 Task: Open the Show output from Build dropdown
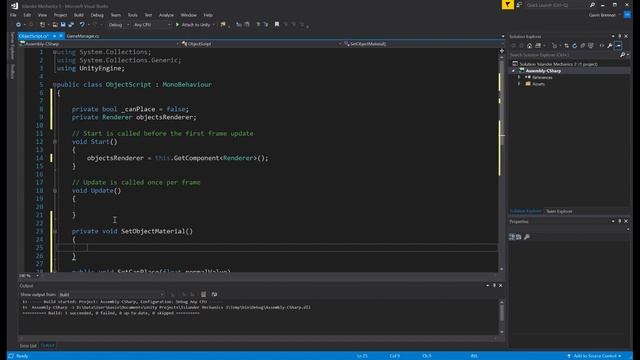[111, 294]
